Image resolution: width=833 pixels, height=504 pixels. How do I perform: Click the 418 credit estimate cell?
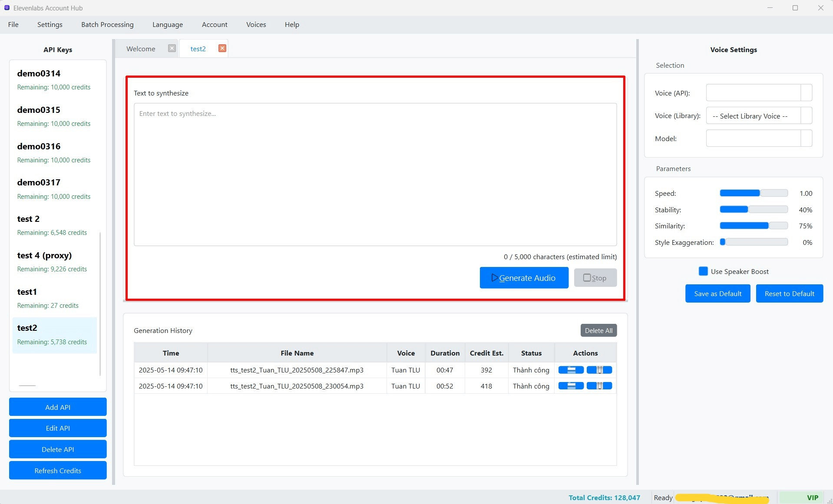point(486,386)
